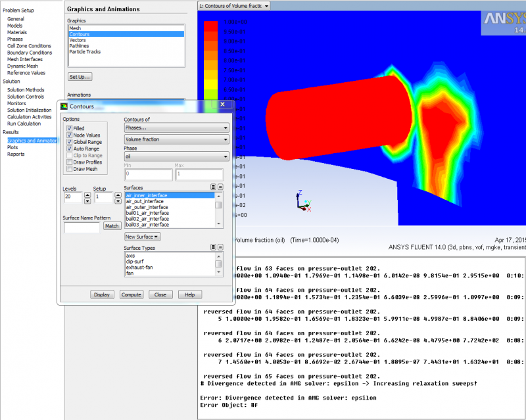The height and width of the screenshot is (420, 526).
Task: Click the red top of color legend
Action: 210,26
